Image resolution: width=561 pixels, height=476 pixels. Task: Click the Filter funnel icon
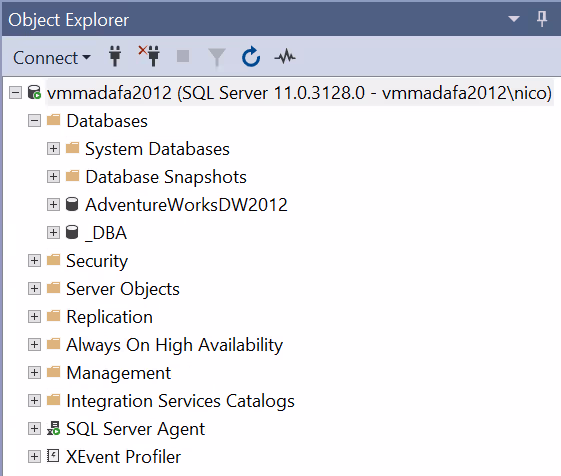pos(217,57)
